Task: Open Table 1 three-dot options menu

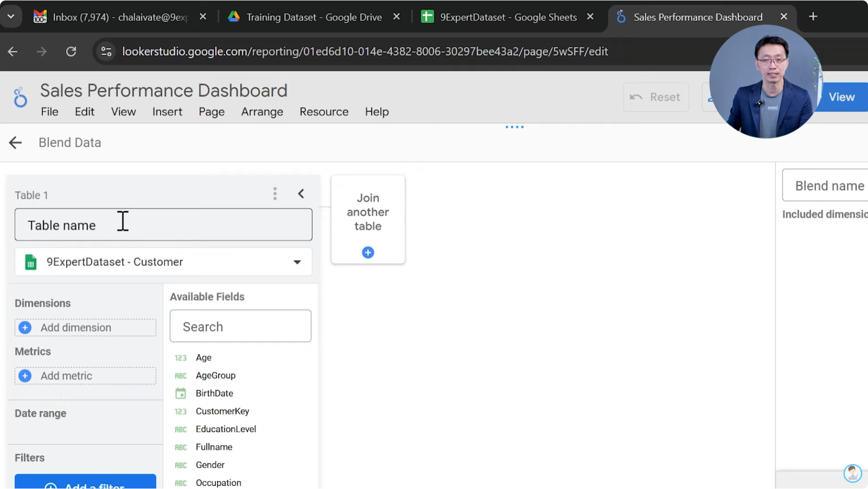Action: [275, 194]
